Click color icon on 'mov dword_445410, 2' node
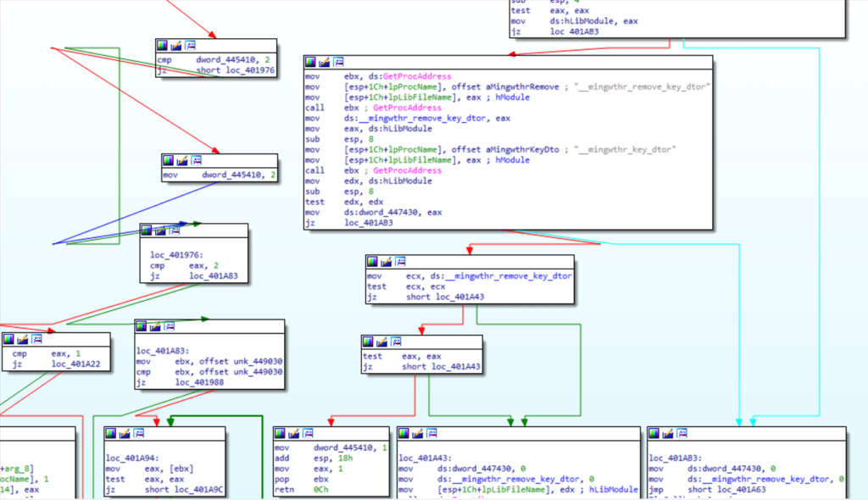The width and height of the screenshot is (868, 500). 169,160
